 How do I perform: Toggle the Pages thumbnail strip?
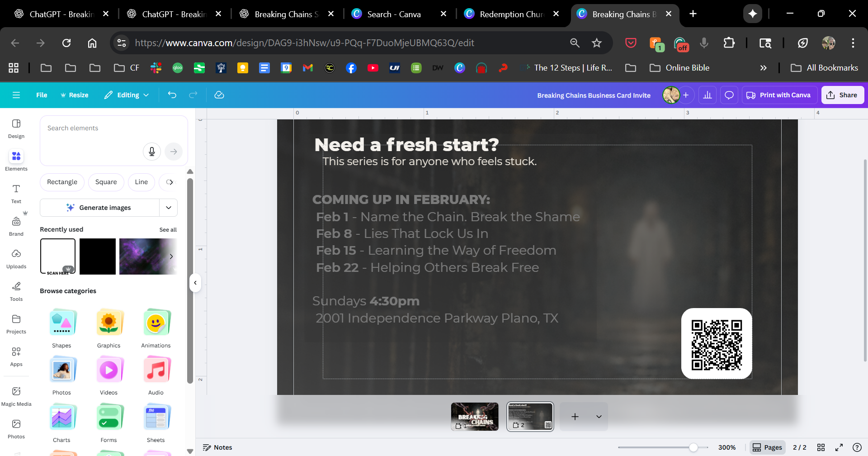tap(767, 447)
